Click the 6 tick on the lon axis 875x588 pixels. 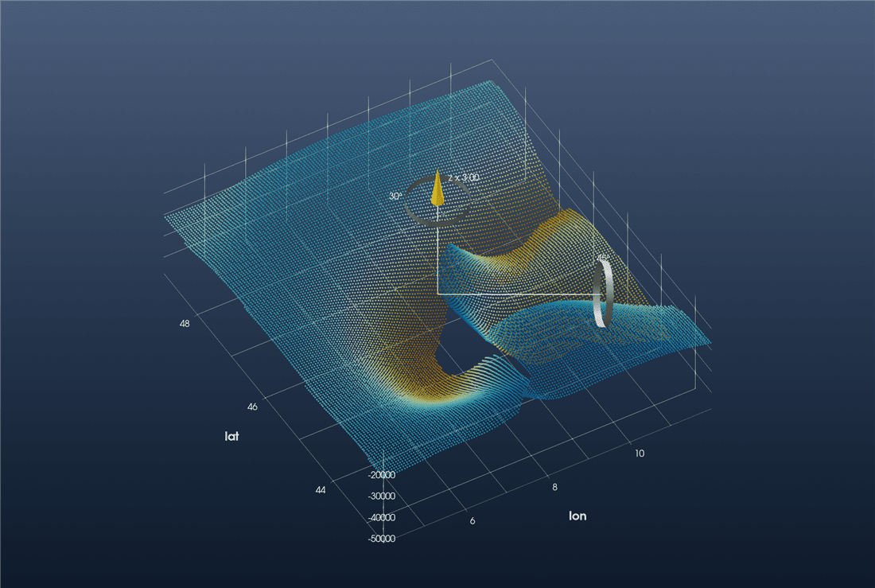[472, 520]
